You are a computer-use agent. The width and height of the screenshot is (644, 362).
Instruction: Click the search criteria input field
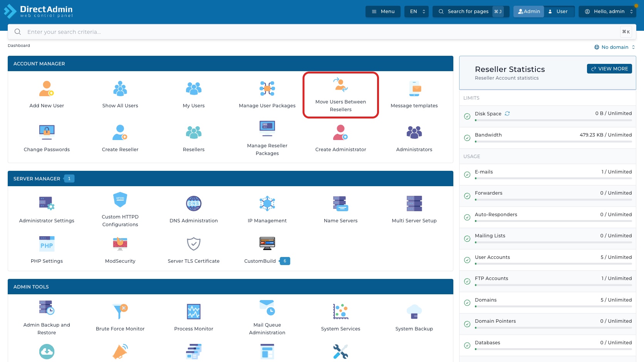click(x=322, y=32)
